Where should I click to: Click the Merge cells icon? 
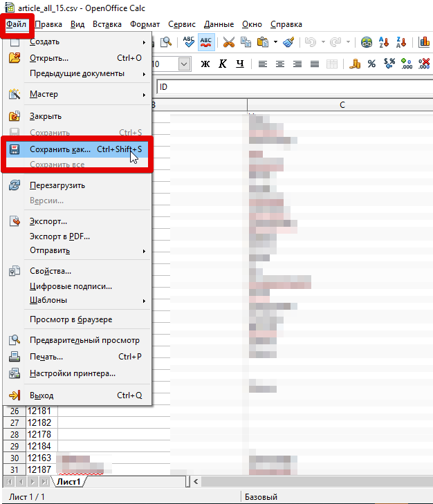click(x=332, y=64)
